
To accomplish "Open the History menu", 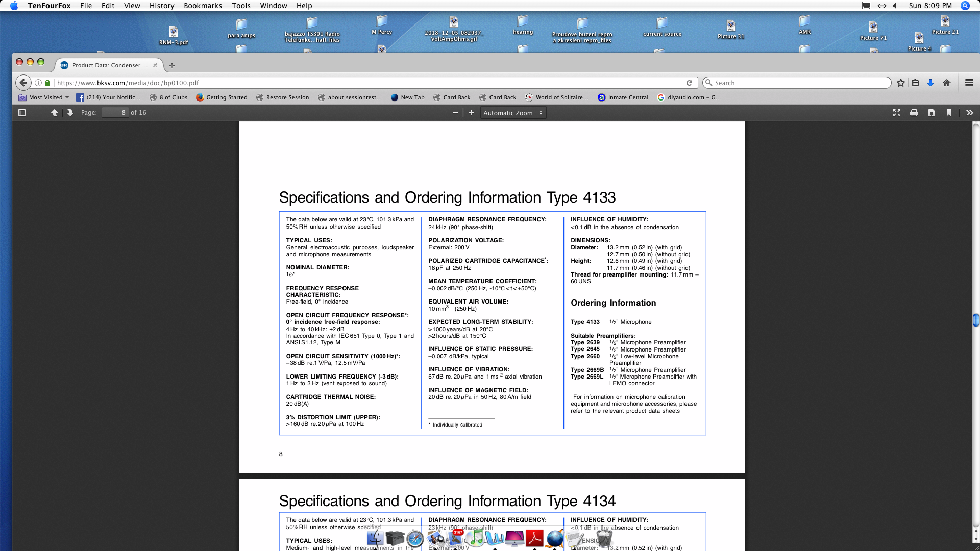I will (162, 6).
